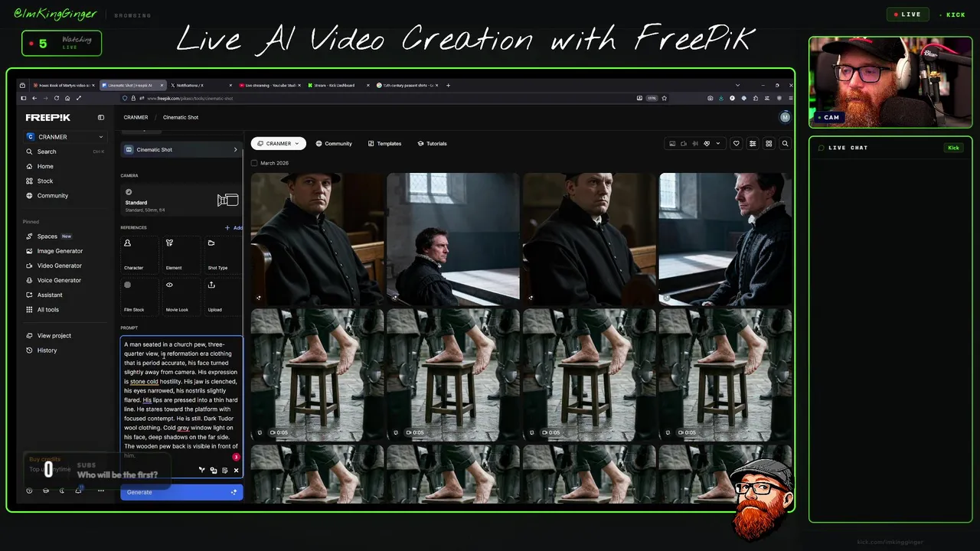Open first man-in-pew image thumbnail
980x551 pixels.
pos(317,239)
